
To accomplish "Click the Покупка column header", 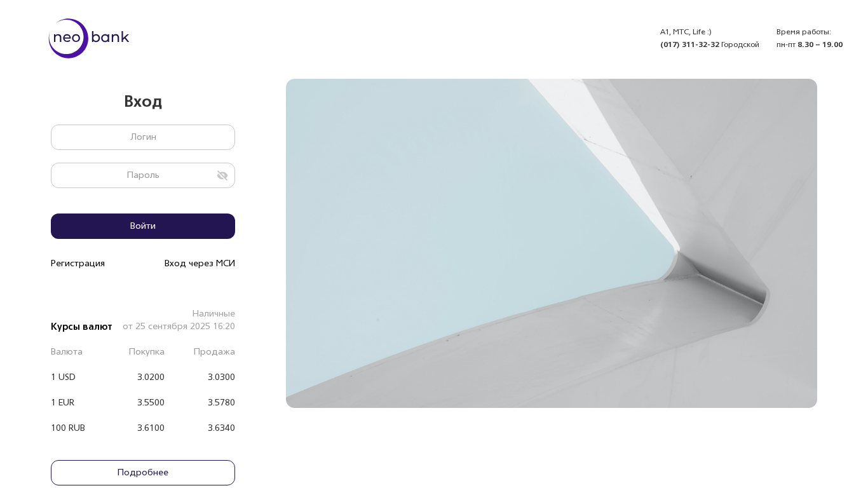I will point(146,352).
